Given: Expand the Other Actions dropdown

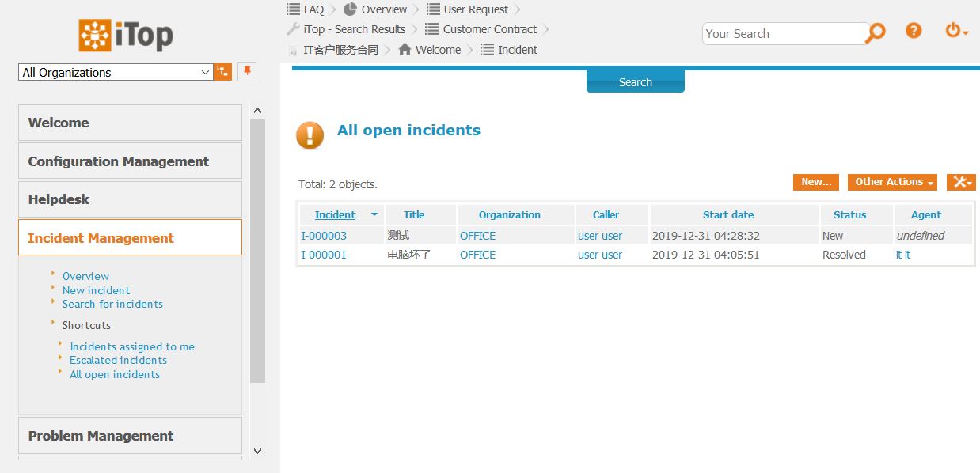Looking at the screenshot, I should [x=893, y=182].
